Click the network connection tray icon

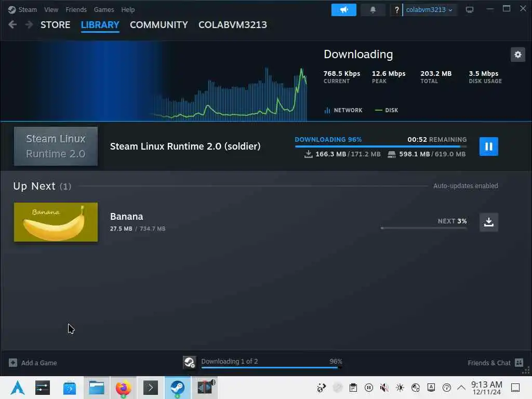416,388
